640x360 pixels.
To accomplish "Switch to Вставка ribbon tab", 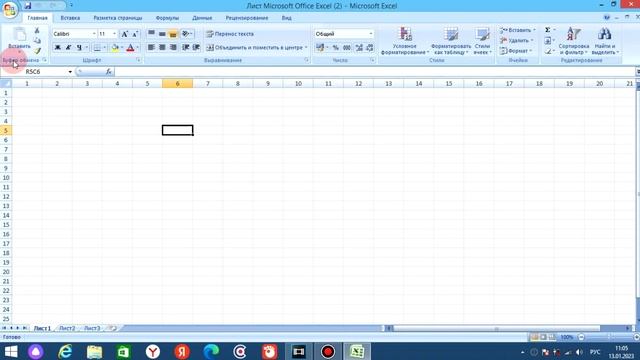I will click(x=70, y=18).
